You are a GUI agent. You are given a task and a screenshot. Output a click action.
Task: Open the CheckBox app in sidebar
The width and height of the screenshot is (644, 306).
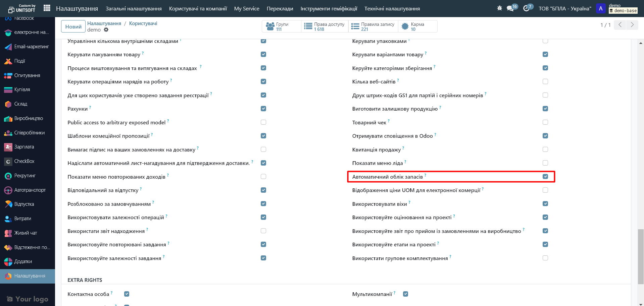click(24, 161)
